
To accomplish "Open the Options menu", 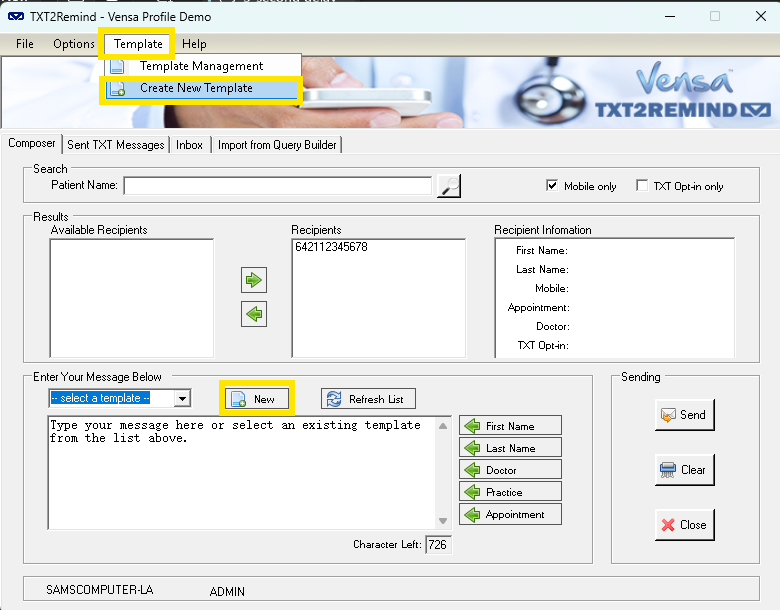I will tap(74, 44).
